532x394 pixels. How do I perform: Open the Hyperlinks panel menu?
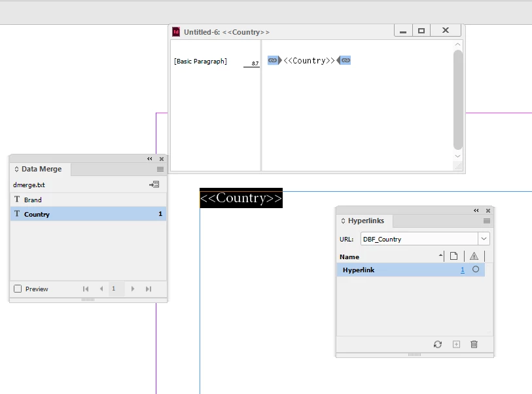pyautogui.click(x=487, y=221)
